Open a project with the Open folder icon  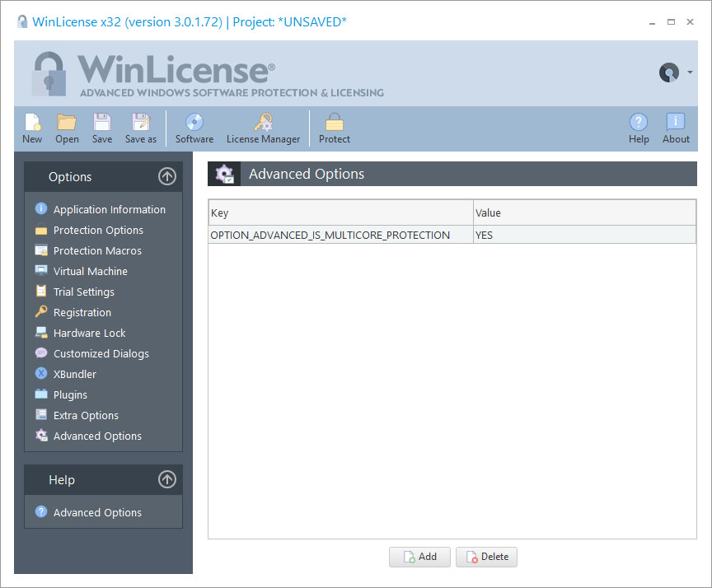coord(67,123)
